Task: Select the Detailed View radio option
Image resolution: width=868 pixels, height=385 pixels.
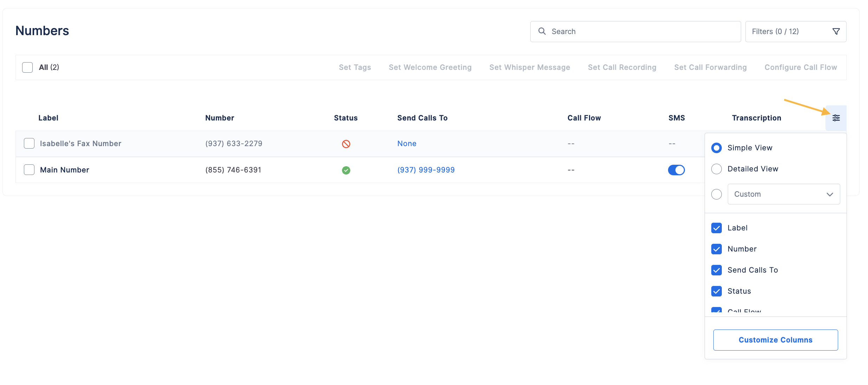Action: coord(716,169)
